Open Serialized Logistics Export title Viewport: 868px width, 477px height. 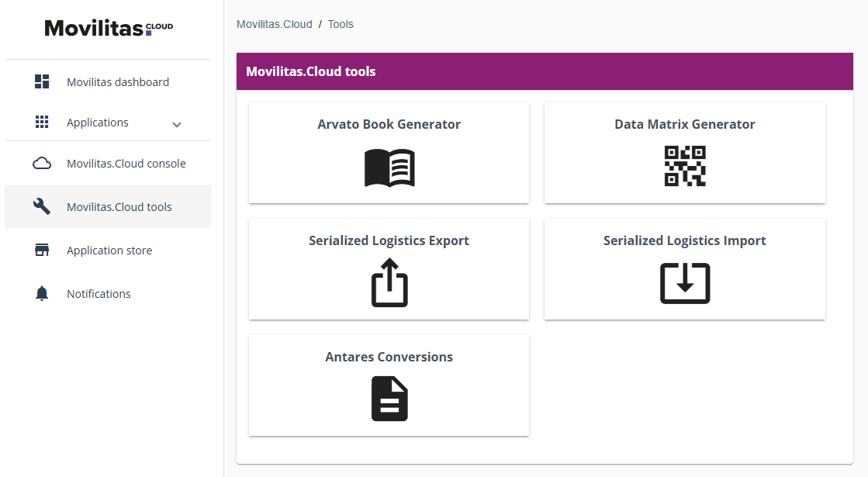click(389, 240)
